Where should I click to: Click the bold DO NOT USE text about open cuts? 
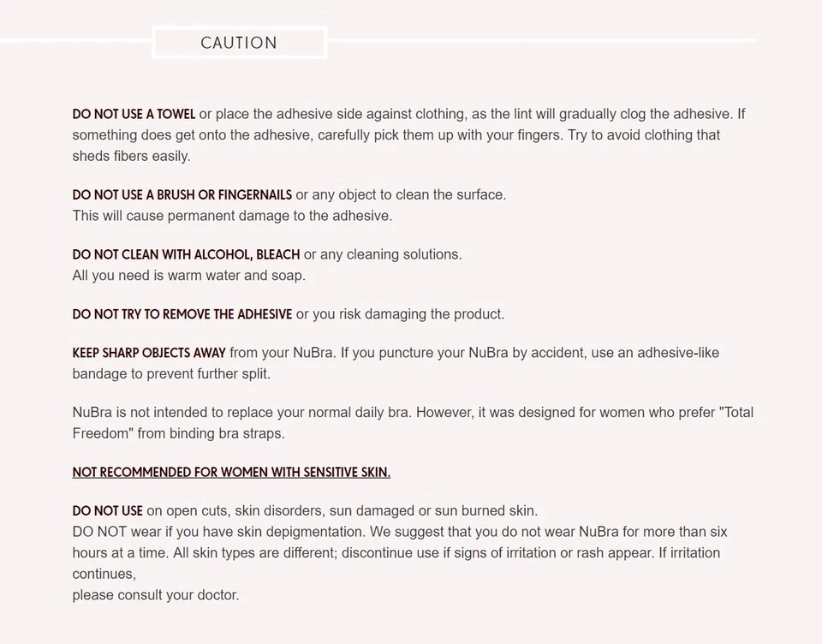pos(107,511)
